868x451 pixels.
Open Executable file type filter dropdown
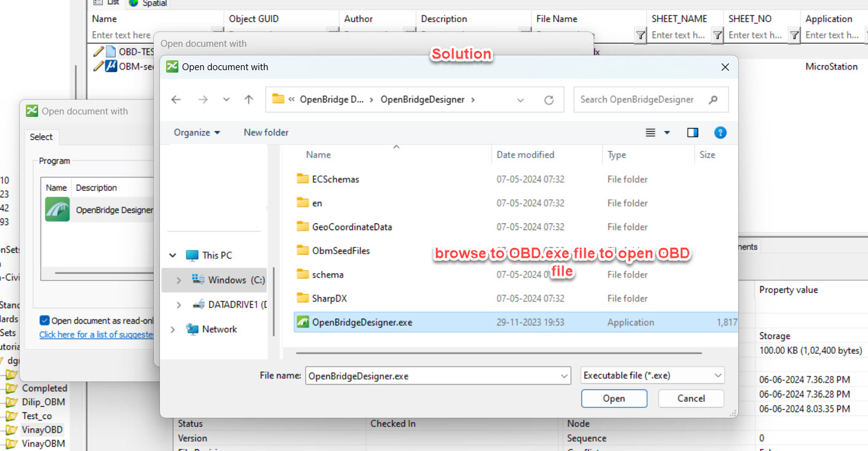tap(652, 375)
